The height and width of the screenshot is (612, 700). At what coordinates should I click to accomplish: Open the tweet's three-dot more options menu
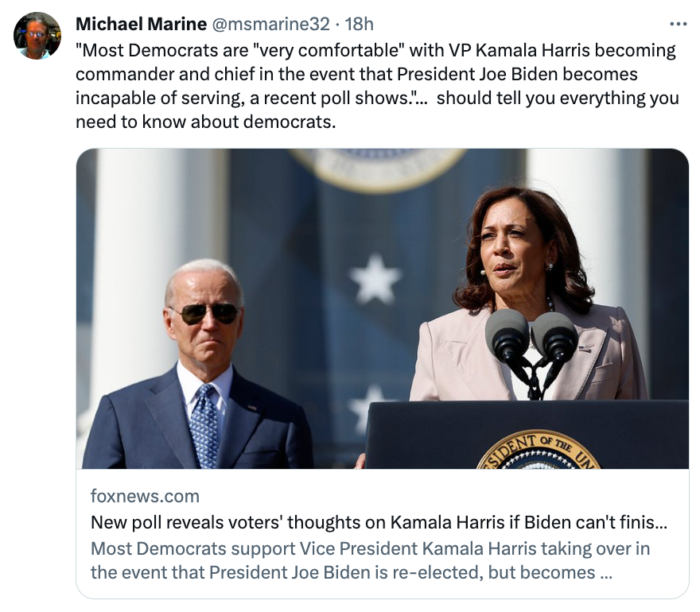(x=678, y=24)
